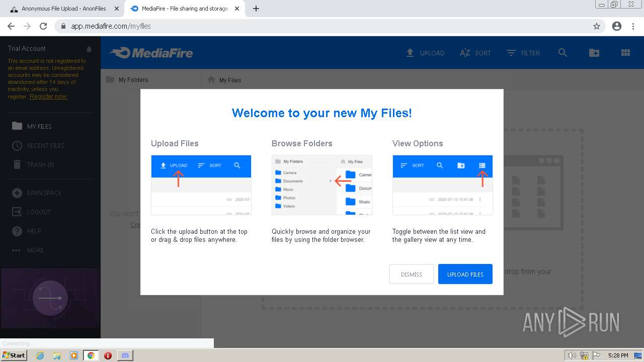Open the Upload toolbar option
644x362 pixels.
(x=425, y=53)
